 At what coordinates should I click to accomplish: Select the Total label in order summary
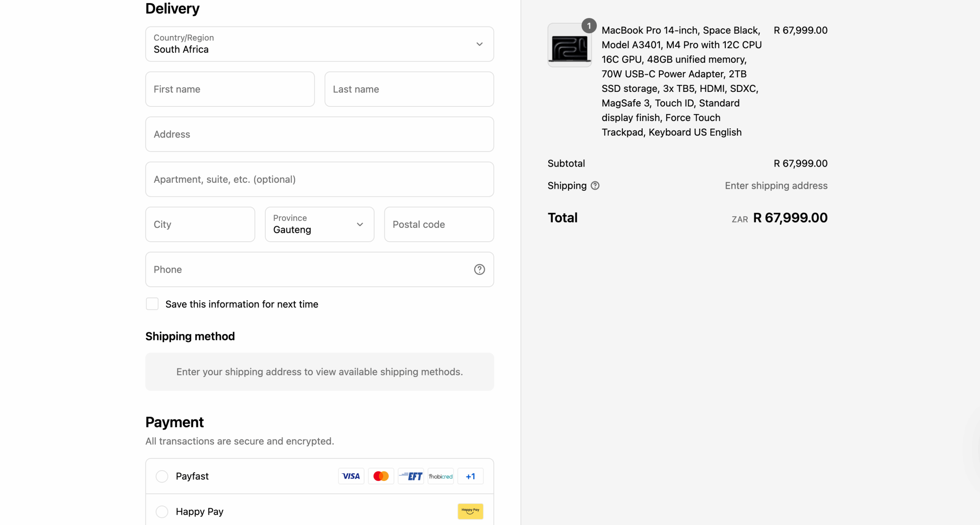(x=562, y=218)
